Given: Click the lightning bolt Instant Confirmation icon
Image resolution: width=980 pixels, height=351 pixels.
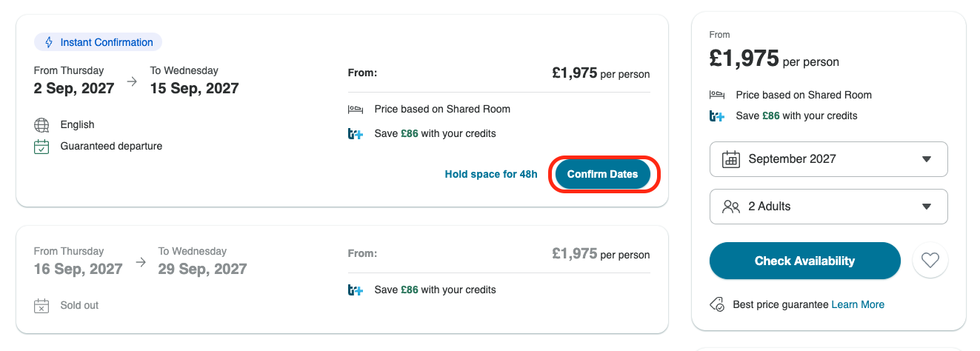Looking at the screenshot, I should [49, 42].
